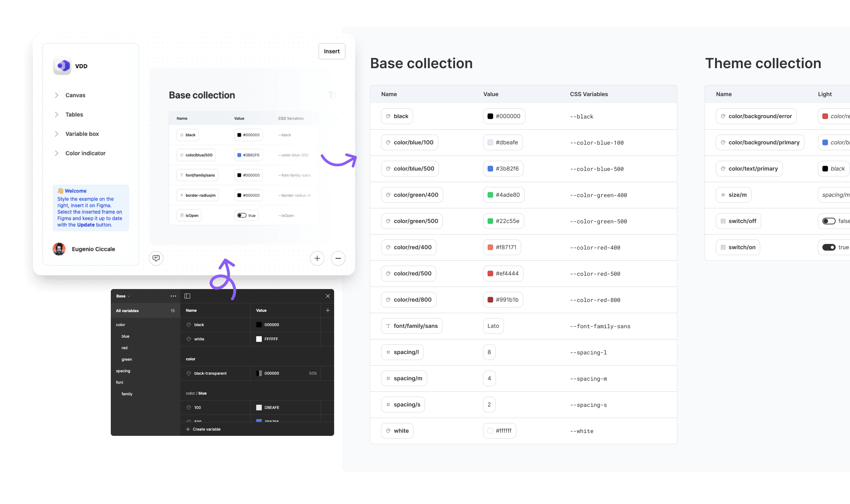Open the comment bubble icon on the canvas
This screenshot has width=850, height=504.
click(x=156, y=258)
